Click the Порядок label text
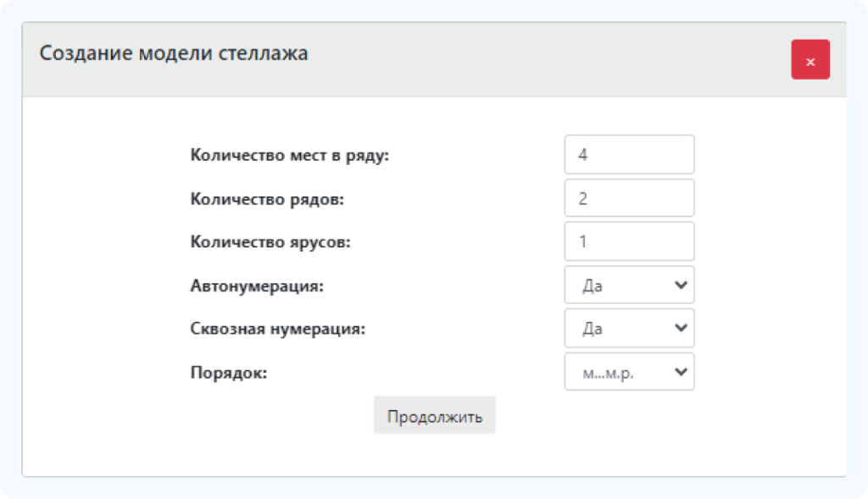This screenshot has height=499, width=868. pos(229,373)
